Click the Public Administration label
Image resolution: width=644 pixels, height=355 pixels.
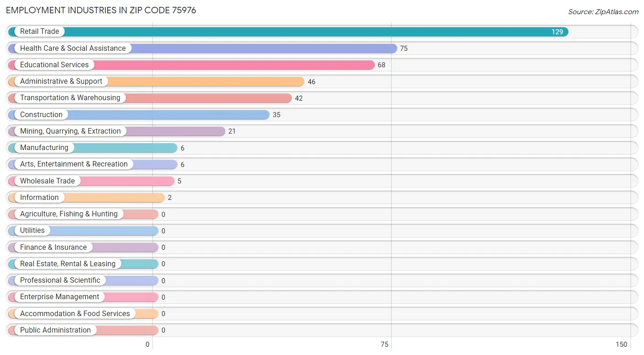pyautogui.click(x=55, y=330)
